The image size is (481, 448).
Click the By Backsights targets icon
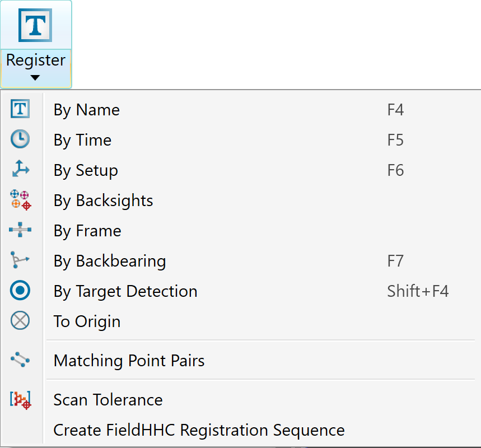click(x=21, y=200)
